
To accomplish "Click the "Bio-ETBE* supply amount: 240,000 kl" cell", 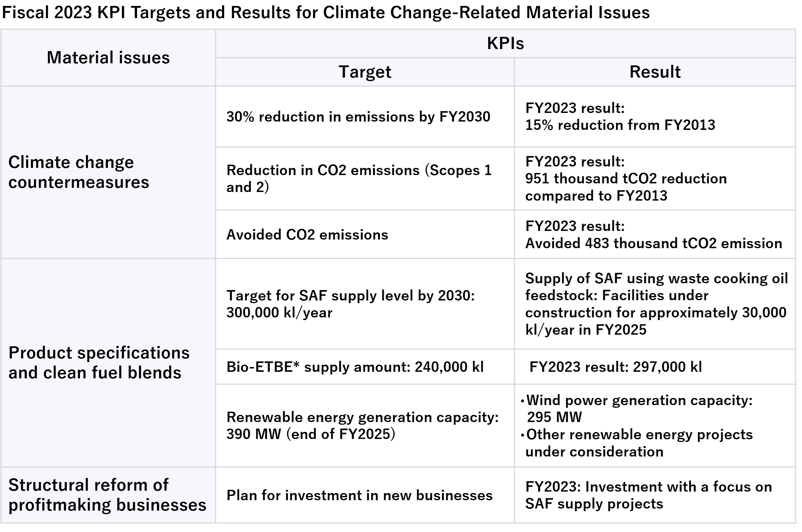I will 355,367.
